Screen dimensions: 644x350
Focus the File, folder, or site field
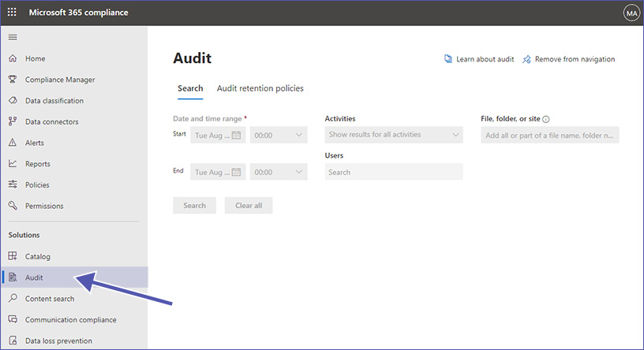549,135
